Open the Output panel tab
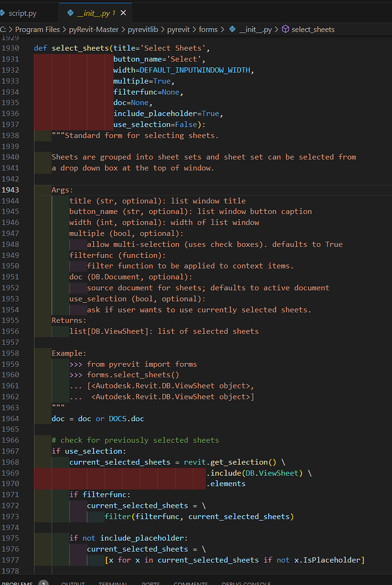Screen dimensions: 392x585 pos(73,583)
